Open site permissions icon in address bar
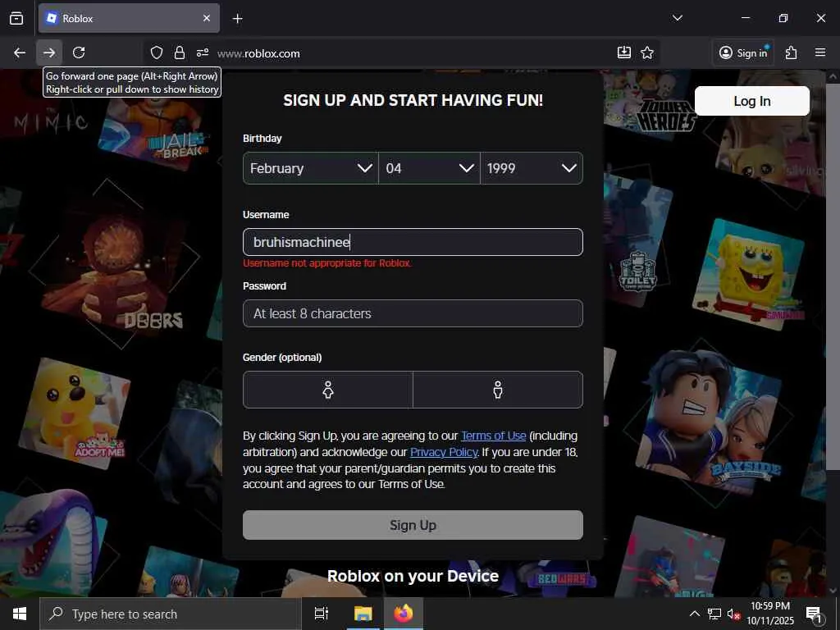Image resolution: width=840 pixels, height=630 pixels. click(x=203, y=52)
